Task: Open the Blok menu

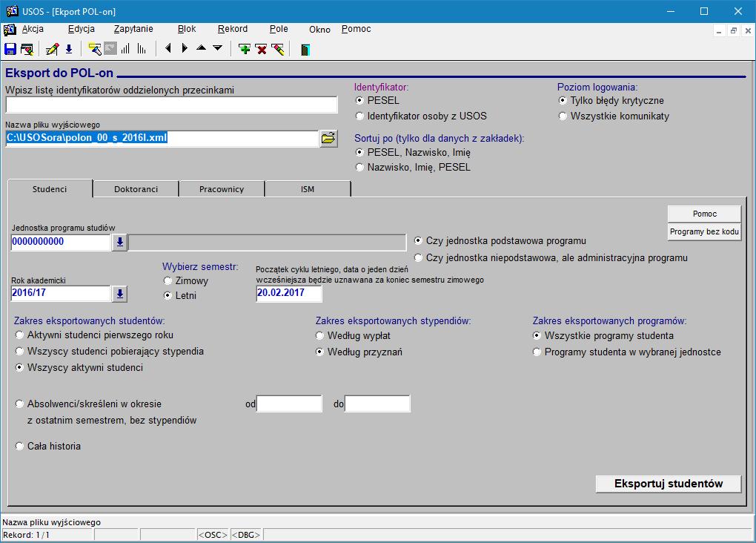Action: click(187, 29)
